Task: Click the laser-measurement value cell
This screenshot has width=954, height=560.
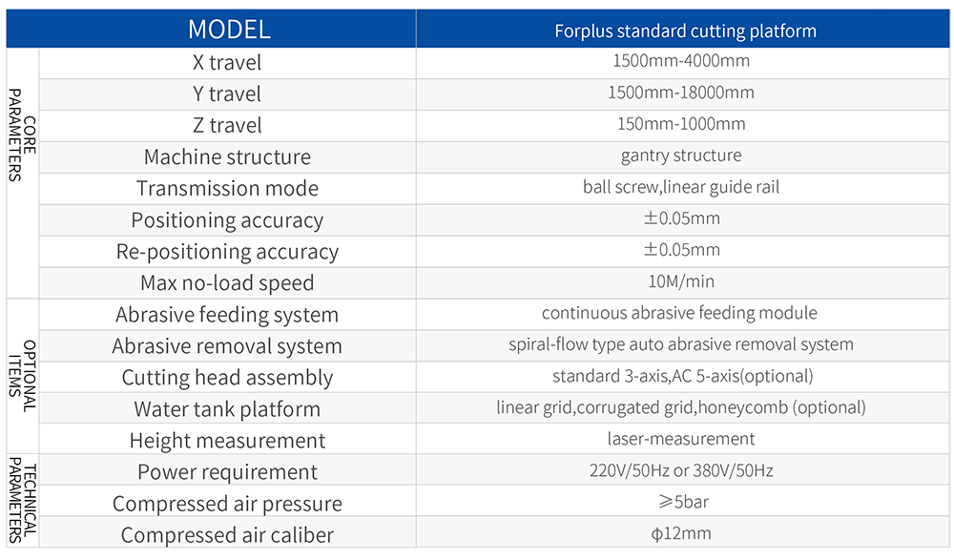Action: pos(681,439)
